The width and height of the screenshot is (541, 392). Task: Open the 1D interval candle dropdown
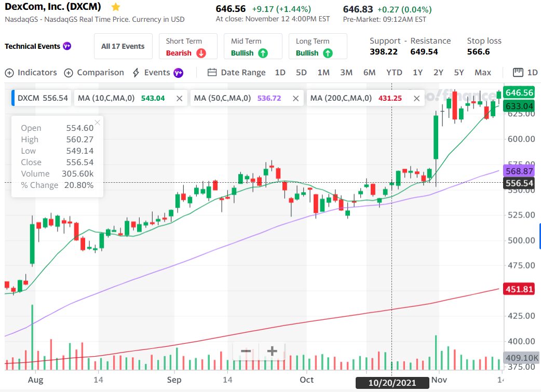525,73
